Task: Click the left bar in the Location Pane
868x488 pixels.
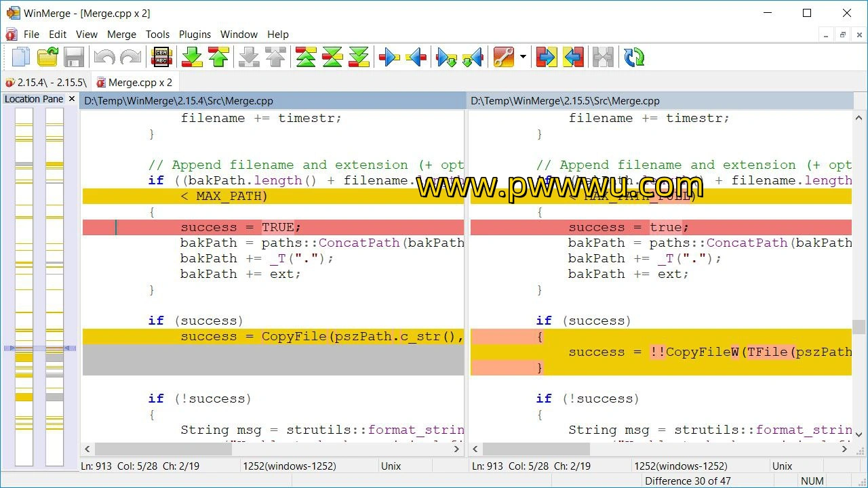Action: click(x=24, y=287)
